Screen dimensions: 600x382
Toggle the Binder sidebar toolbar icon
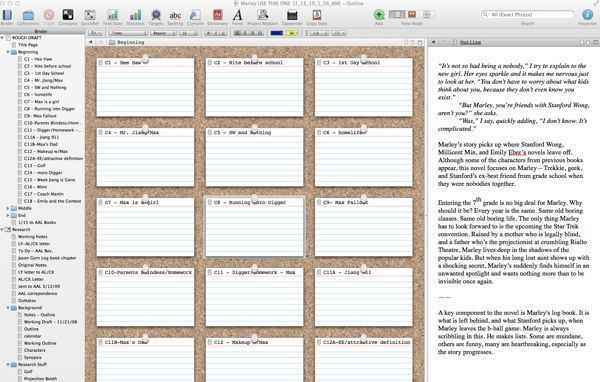(x=7, y=15)
